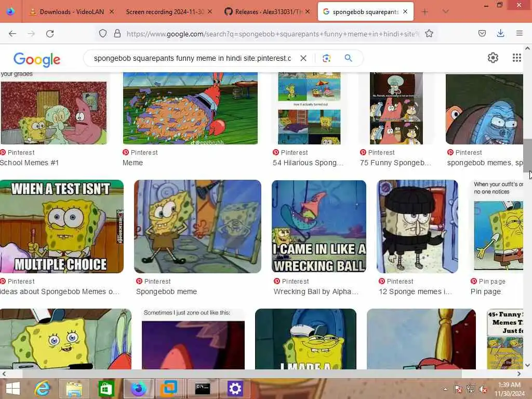Open the Firefox downloads panel
The width and height of the screenshot is (532, 399).
coord(500,33)
